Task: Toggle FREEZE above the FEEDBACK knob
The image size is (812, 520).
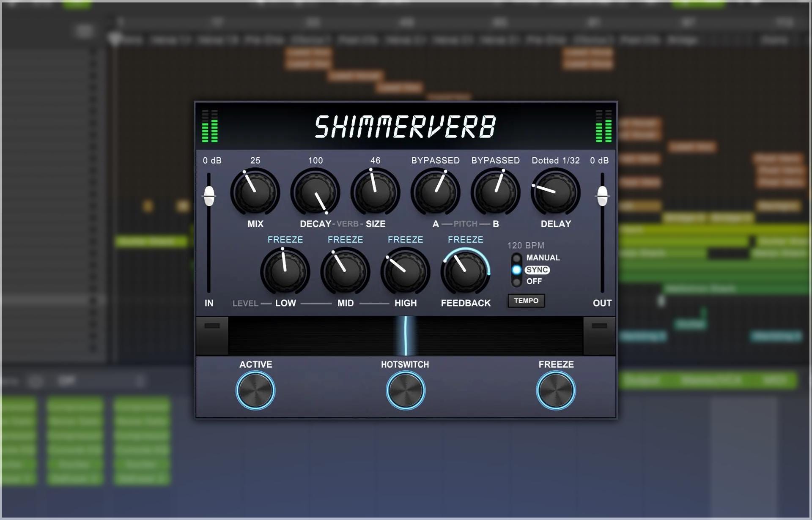Action: (465, 240)
